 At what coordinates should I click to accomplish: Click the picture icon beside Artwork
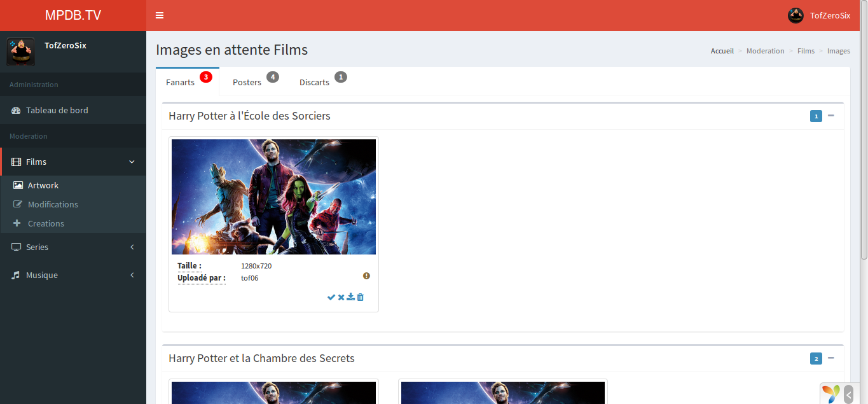[x=18, y=185]
